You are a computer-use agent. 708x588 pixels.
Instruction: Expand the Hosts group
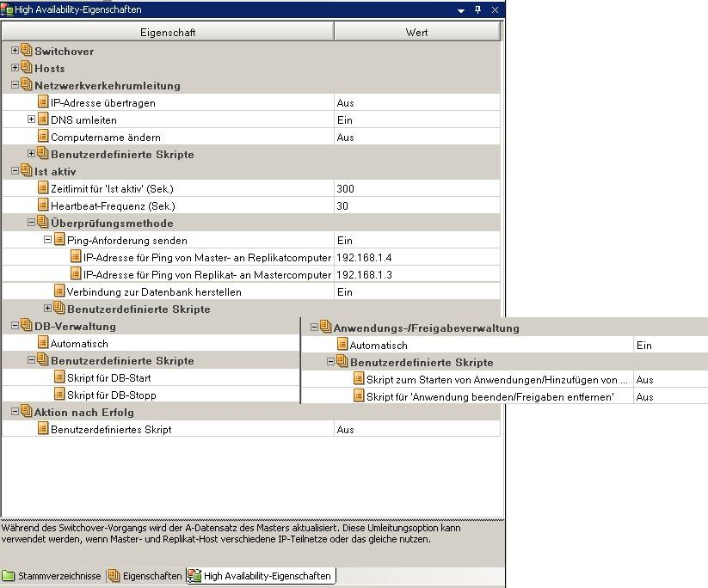click(15, 68)
